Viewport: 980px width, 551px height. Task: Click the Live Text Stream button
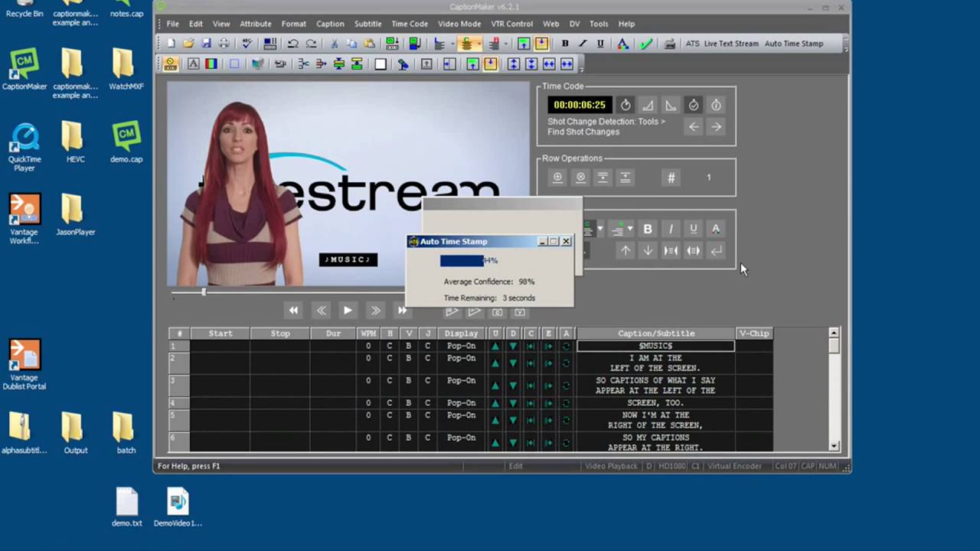pos(731,44)
